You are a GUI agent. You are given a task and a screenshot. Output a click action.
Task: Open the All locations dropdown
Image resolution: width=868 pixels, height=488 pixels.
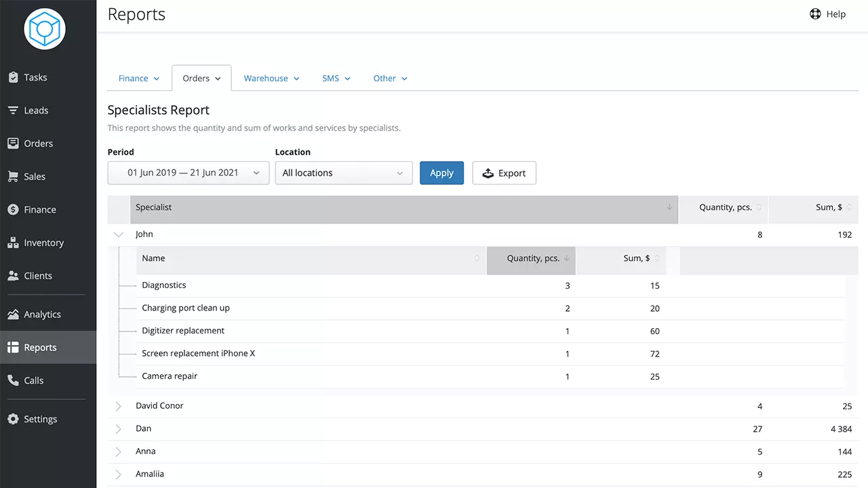click(344, 173)
